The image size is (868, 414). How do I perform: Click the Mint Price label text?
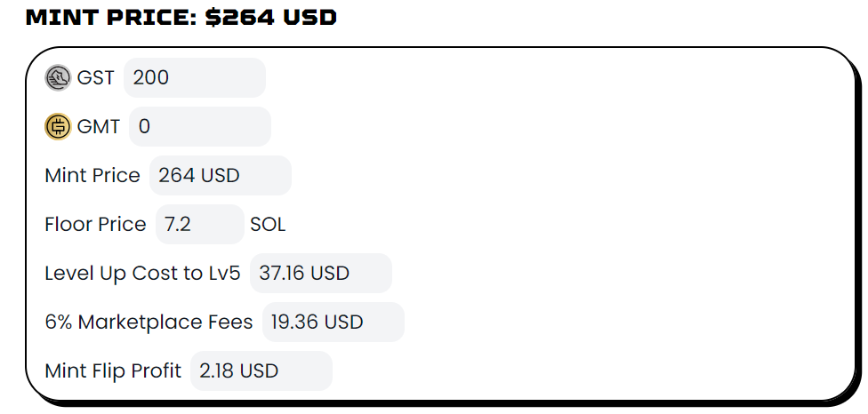pos(92,175)
